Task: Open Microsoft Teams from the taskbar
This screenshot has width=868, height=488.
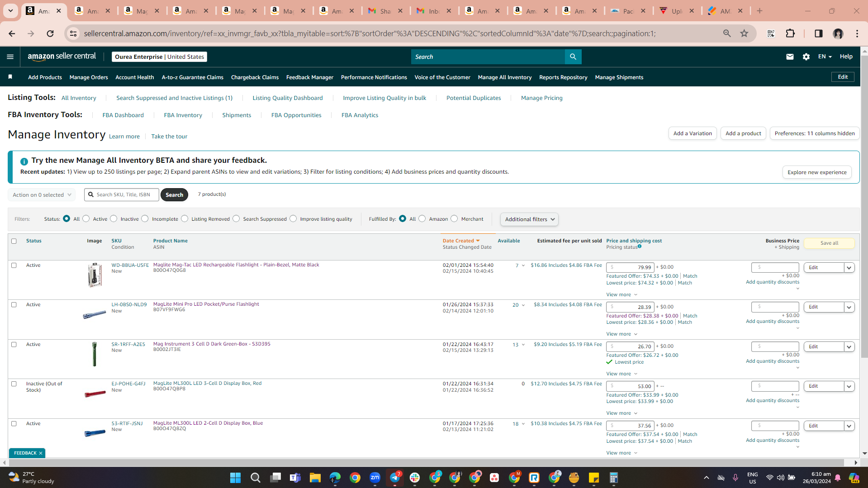Action: (295, 478)
